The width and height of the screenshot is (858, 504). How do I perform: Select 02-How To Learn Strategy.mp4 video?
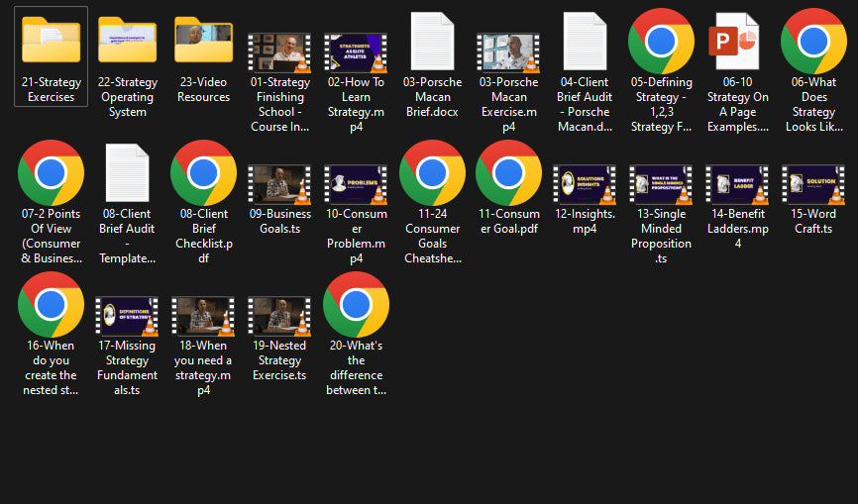(x=356, y=52)
